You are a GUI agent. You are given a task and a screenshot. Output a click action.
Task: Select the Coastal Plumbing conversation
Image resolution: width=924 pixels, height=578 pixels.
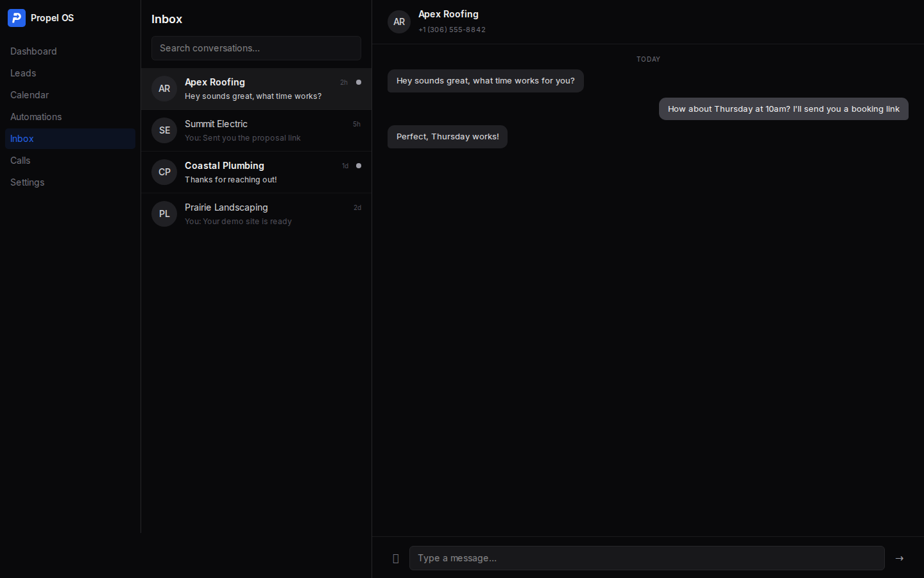point(256,172)
